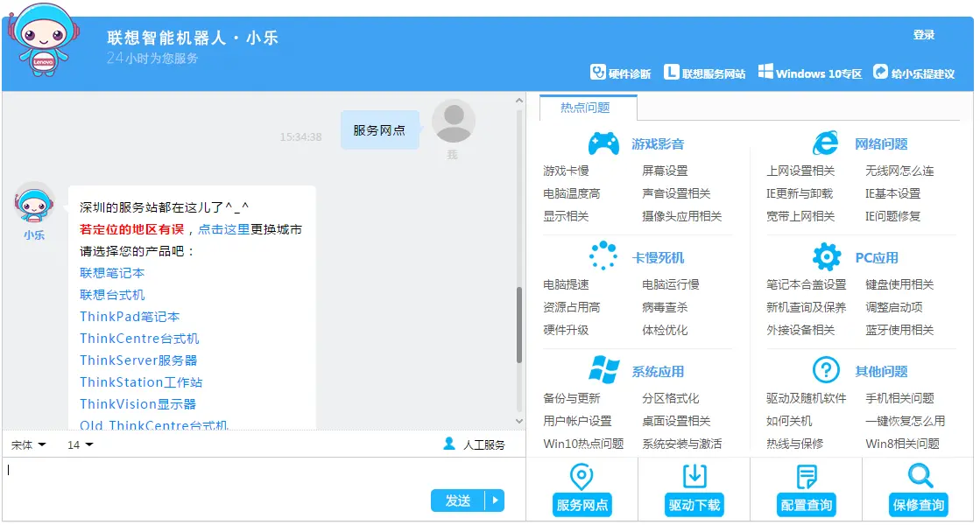980x525 pixels.
Task: Open 硬件诊断 hardware diagnosis icon
Action: pos(597,73)
